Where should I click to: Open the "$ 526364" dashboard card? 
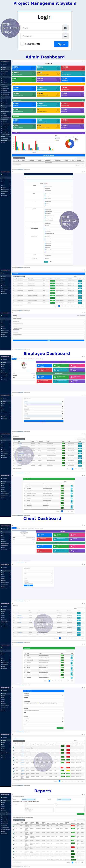coord(24,88)
